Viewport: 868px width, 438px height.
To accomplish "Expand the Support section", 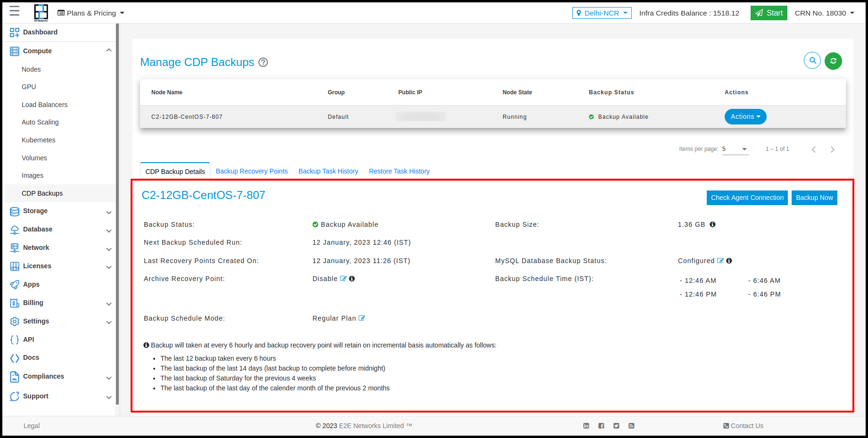I will (109, 397).
